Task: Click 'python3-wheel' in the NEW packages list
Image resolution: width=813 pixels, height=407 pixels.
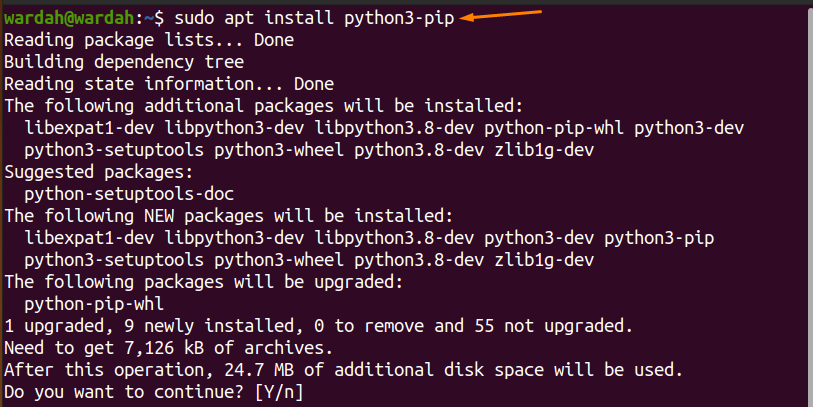Action: (279, 260)
